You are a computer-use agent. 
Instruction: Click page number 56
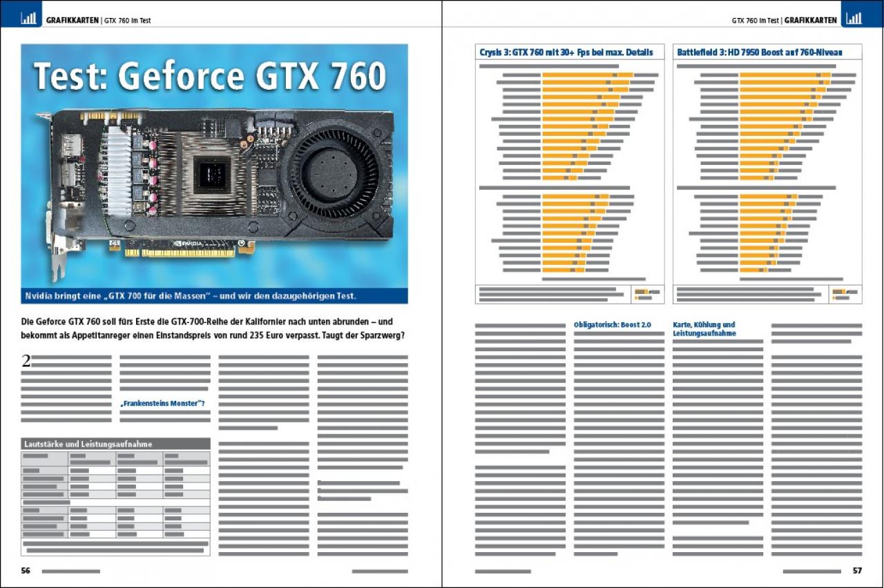pyautogui.click(x=26, y=571)
